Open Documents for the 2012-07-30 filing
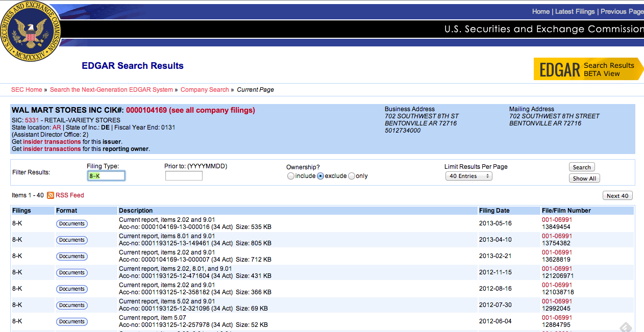The width and height of the screenshot is (644, 332). [71, 305]
